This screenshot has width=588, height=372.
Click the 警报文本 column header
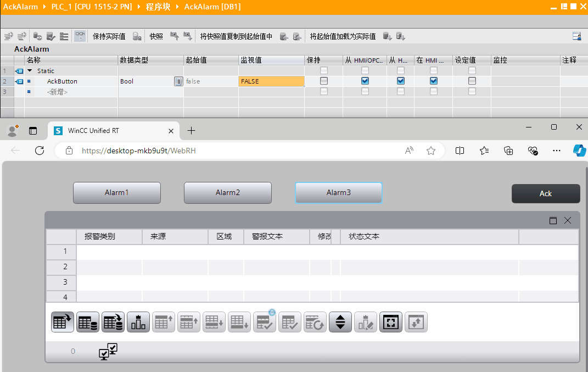(276, 236)
